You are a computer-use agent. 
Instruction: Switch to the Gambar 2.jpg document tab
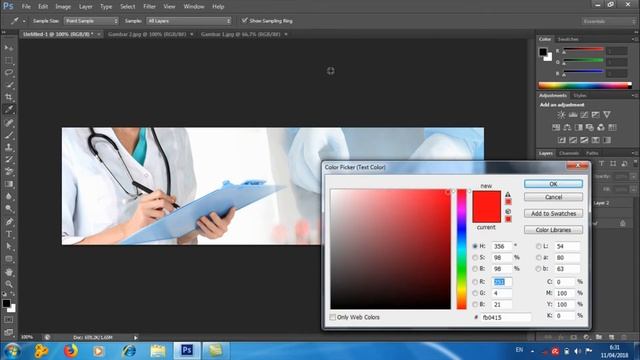click(x=147, y=34)
